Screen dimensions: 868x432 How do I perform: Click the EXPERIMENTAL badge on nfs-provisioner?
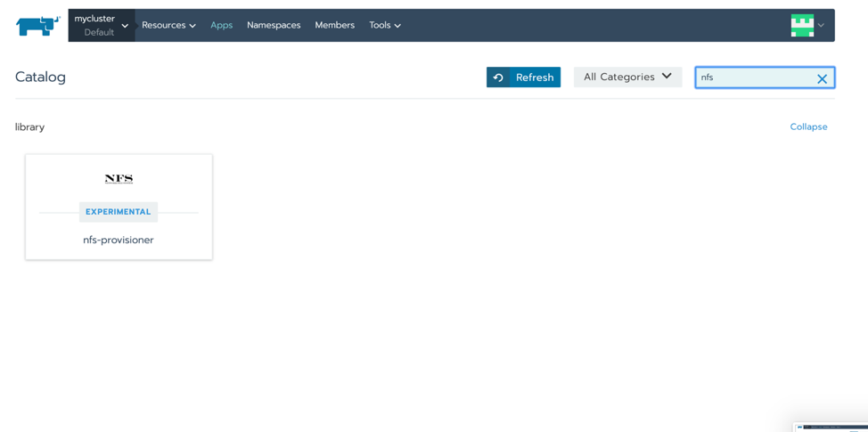click(x=119, y=212)
